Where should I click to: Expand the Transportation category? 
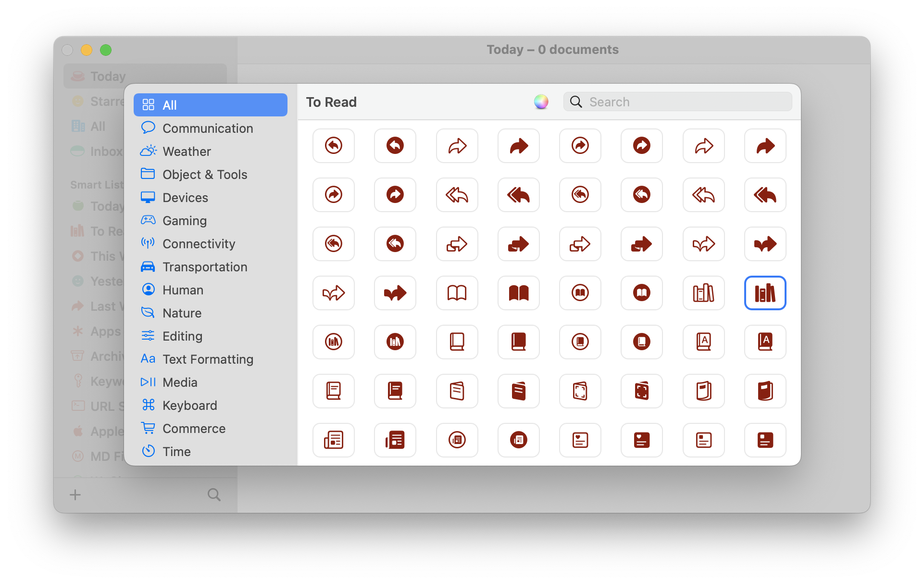tap(204, 267)
